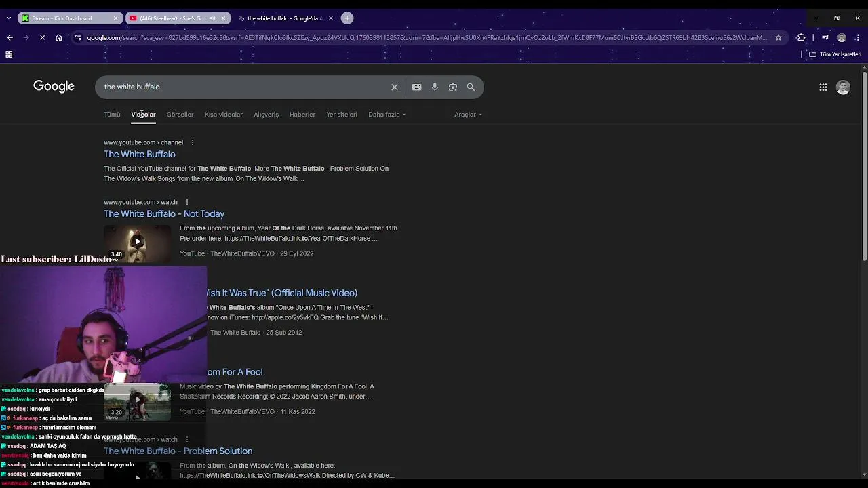Screen dimensions: 868x488
Task: Click the 25 Şub 2012 date text
Action: pos(284,333)
